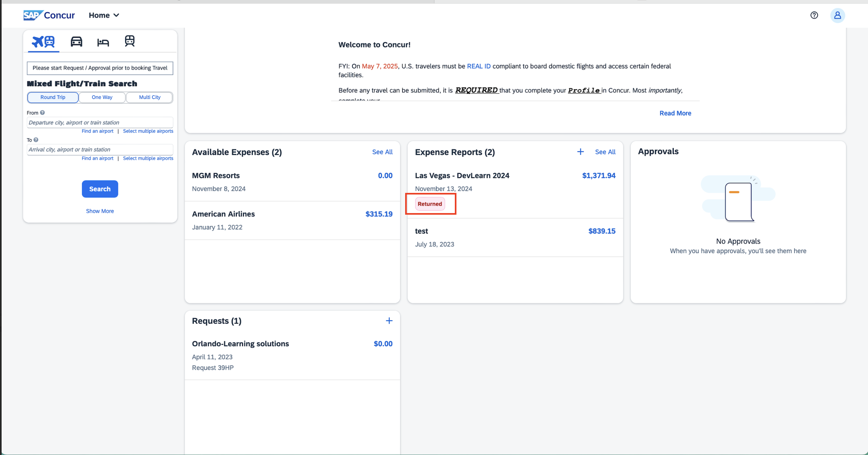Viewport: 868px width, 455px height.
Task: Click Find an airport under To
Action: point(97,158)
